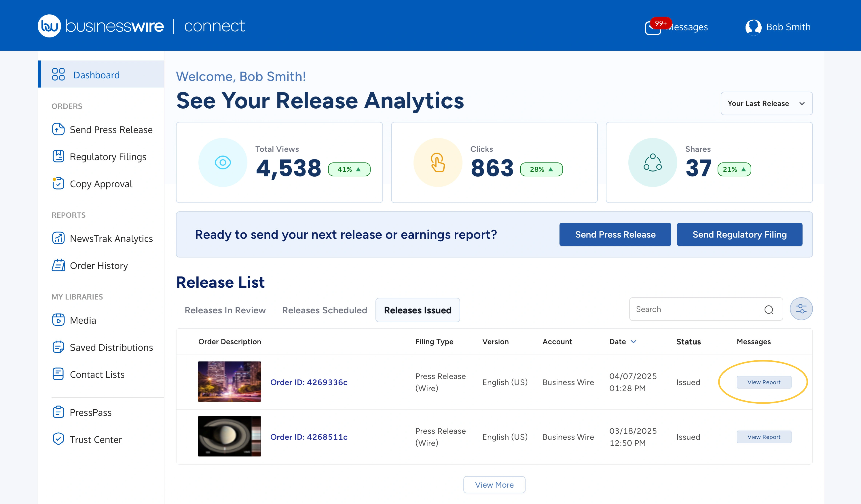Click the Regulatory Filings sidebar icon

(x=58, y=156)
